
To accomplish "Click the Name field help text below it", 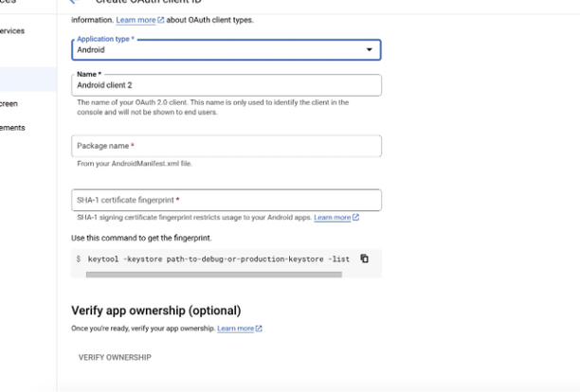I will pos(212,107).
